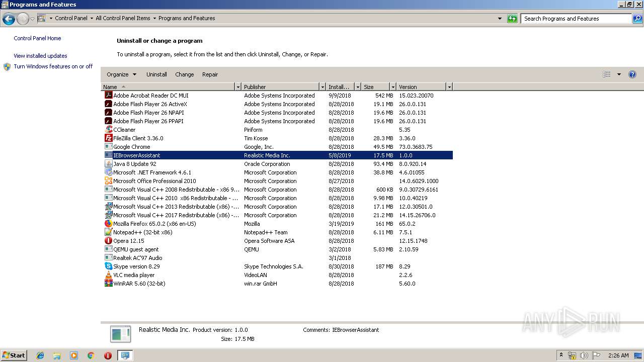Click the Mozilla Firefox list icon
Image resolution: width=644 pixels, height=362 pixels.
pos(108,224)
